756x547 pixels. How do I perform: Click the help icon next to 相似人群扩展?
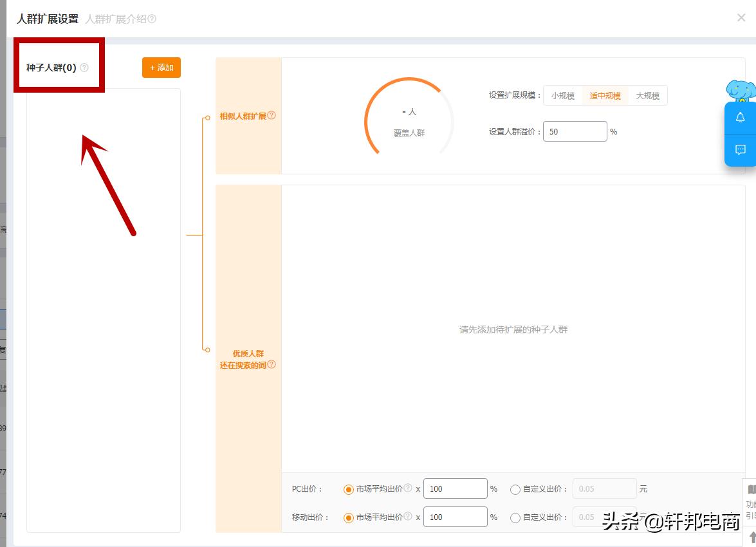coord(272,115)
